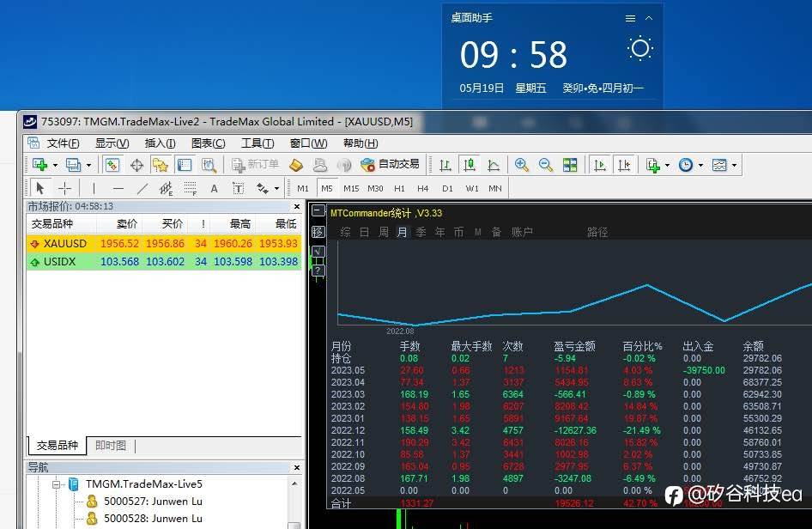Open the dropdown arrow next to new chart
This screenshot has height=529, width=812.
pyautogui.click(x=55, y=165)
